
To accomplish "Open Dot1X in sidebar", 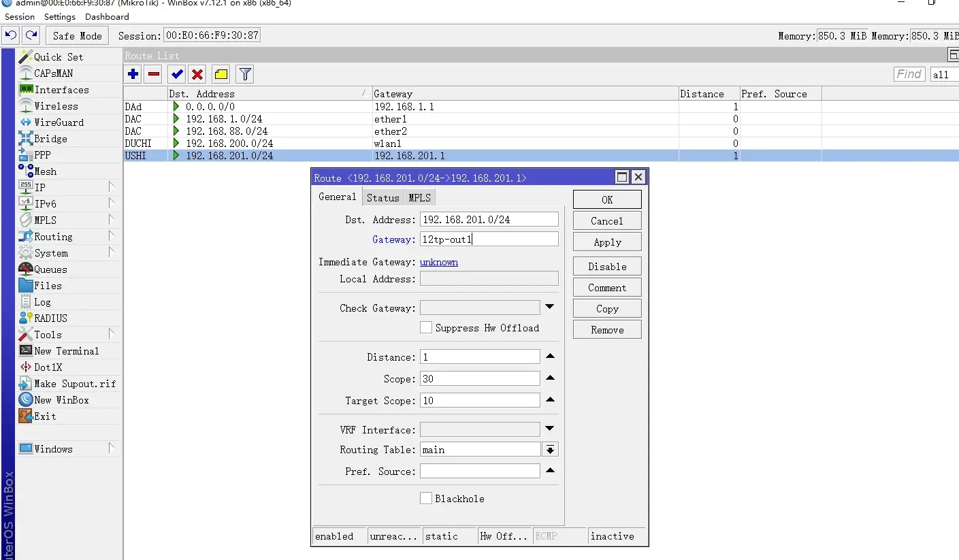I will pyautogui.click(x=48, y=367).
